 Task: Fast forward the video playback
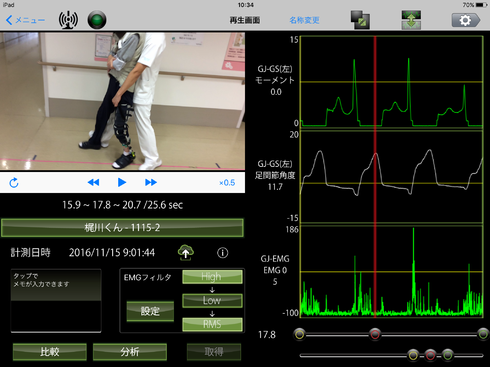click(151, 182)
